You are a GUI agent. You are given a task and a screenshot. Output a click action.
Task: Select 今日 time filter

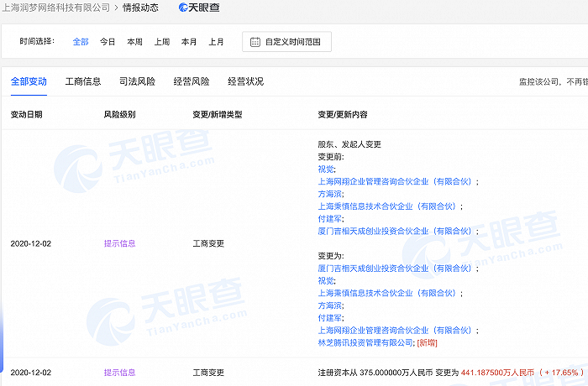tap(108, 42)
